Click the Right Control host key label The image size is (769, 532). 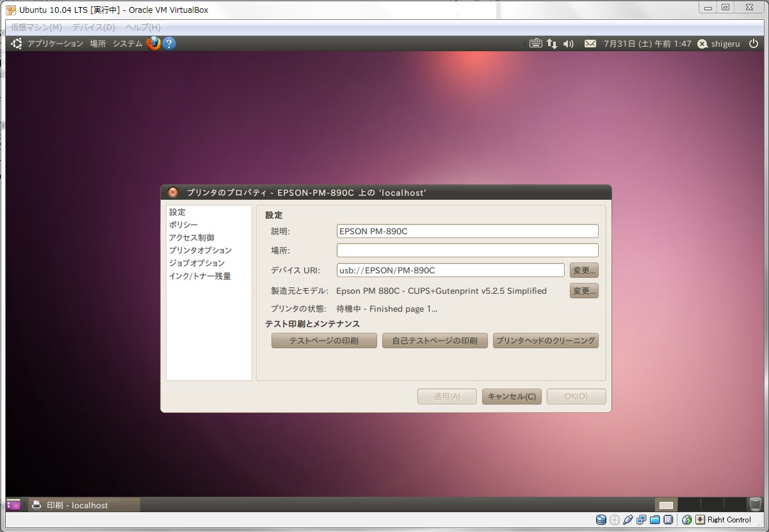tap(729, 520)
